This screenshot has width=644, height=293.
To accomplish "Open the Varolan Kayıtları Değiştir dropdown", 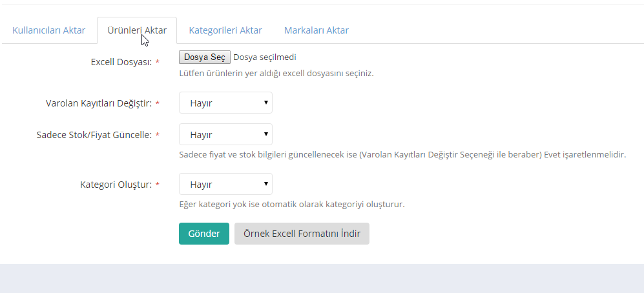I will (225, 103).
